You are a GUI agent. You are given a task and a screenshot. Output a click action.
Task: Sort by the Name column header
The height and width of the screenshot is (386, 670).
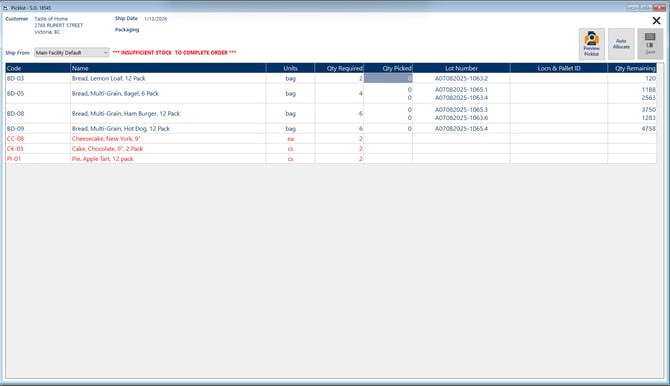(x=168, y=68)
